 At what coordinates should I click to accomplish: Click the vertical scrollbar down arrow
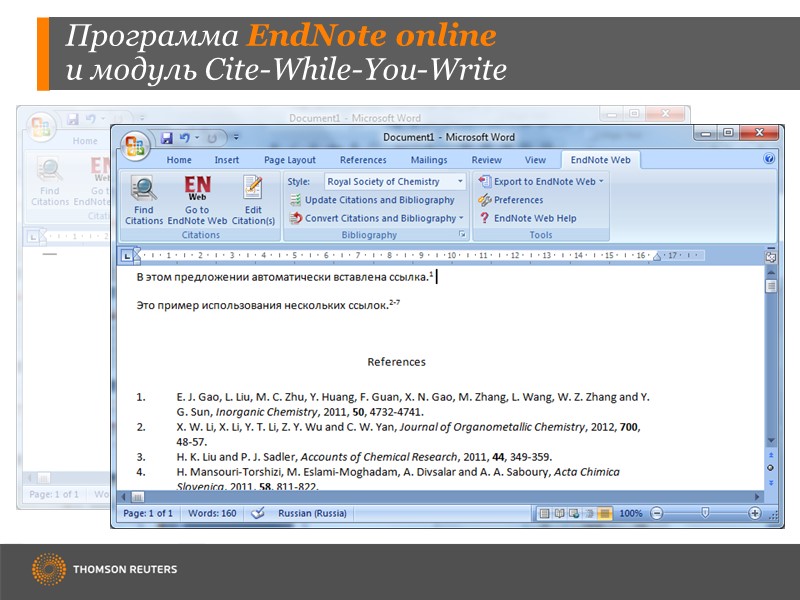pos(771,440)
